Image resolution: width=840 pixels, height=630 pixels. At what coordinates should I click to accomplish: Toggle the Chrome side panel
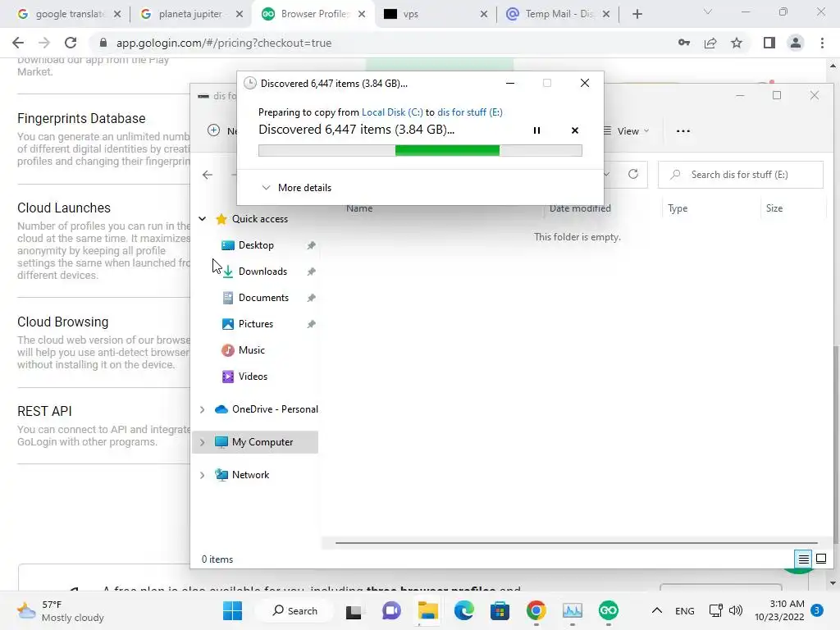[769, 43]
